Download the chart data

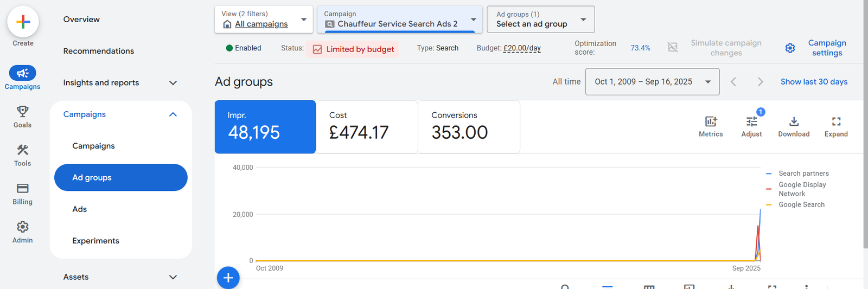794,126
